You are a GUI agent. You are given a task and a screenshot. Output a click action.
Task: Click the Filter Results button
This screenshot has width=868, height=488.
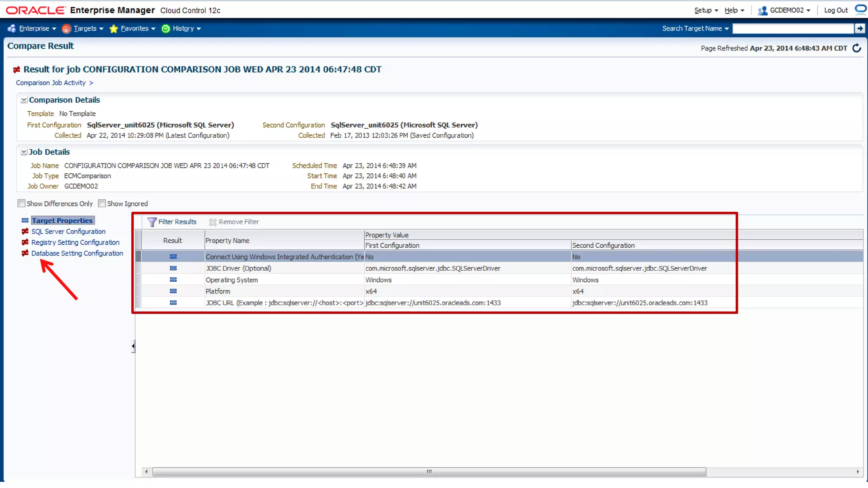[172, 222]
